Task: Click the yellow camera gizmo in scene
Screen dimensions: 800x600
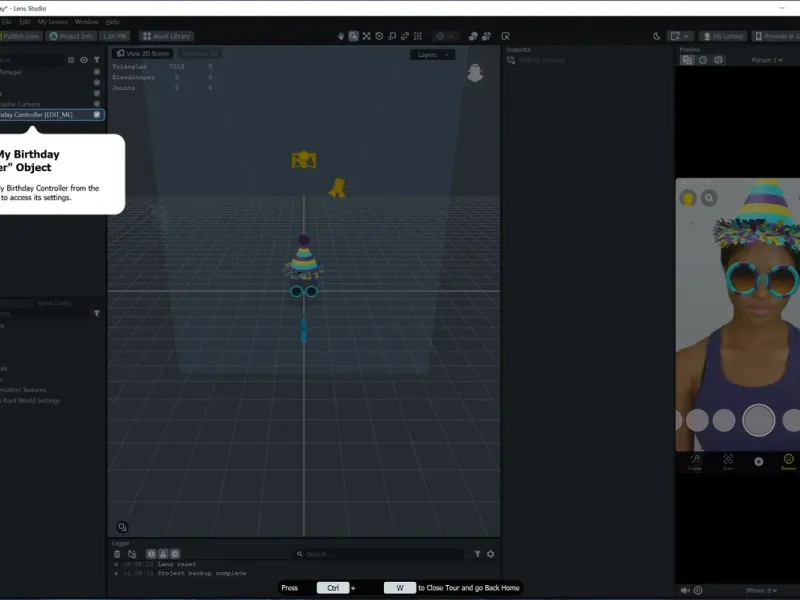Action: coord(304,160)
